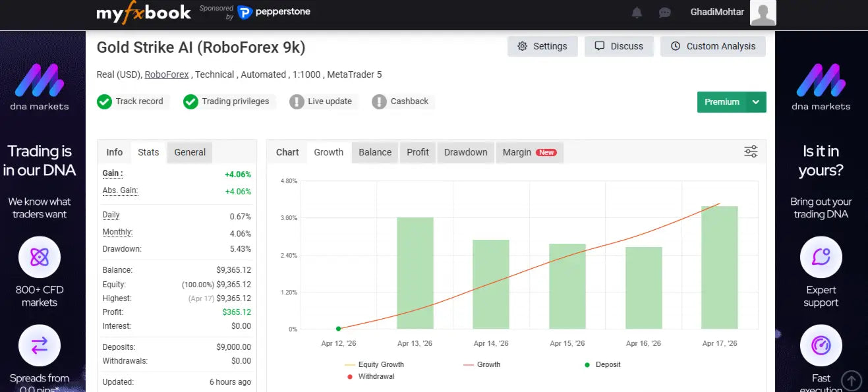This screenshot has height=392, width=868.
Task: Click the myfxbook logo
Action: pos(144,13)
